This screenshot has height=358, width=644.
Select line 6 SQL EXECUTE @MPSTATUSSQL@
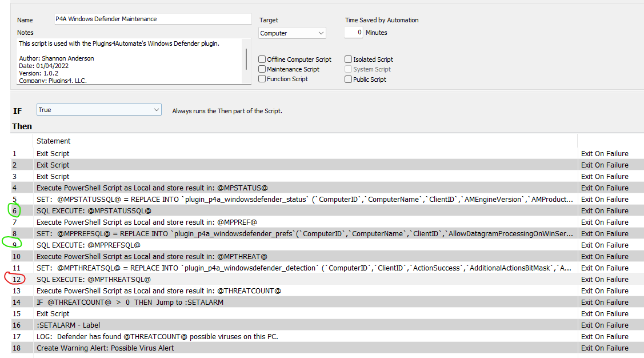pyautogui.click(x=94, y=210)
